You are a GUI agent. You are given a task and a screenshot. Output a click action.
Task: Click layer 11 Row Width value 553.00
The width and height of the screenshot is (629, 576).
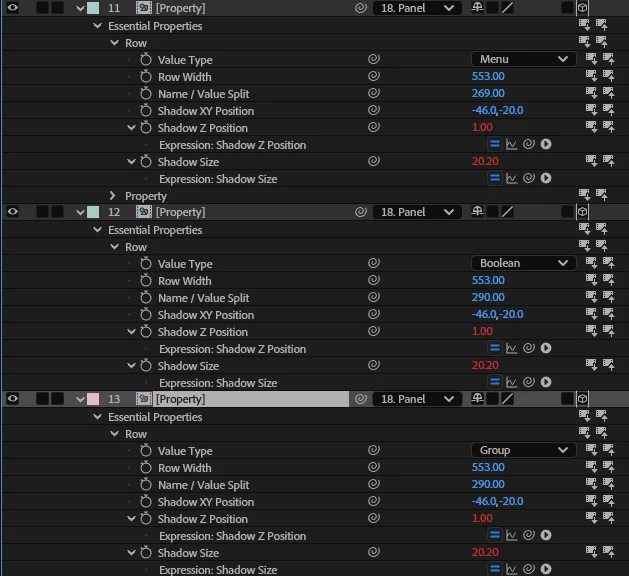[x=488, y=76]
